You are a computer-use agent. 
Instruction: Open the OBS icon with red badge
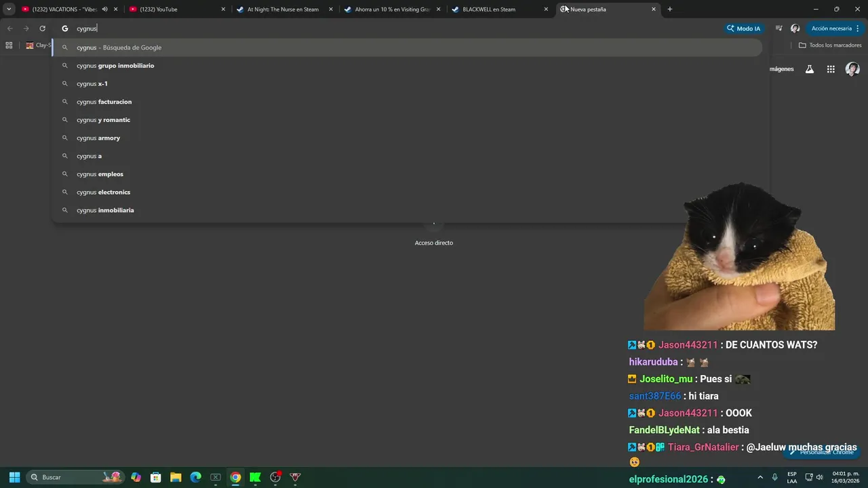click(x=275, y=477)
